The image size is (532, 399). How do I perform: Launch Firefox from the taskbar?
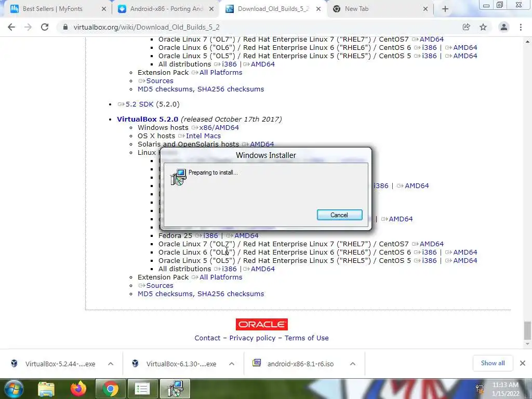point(78,389)
